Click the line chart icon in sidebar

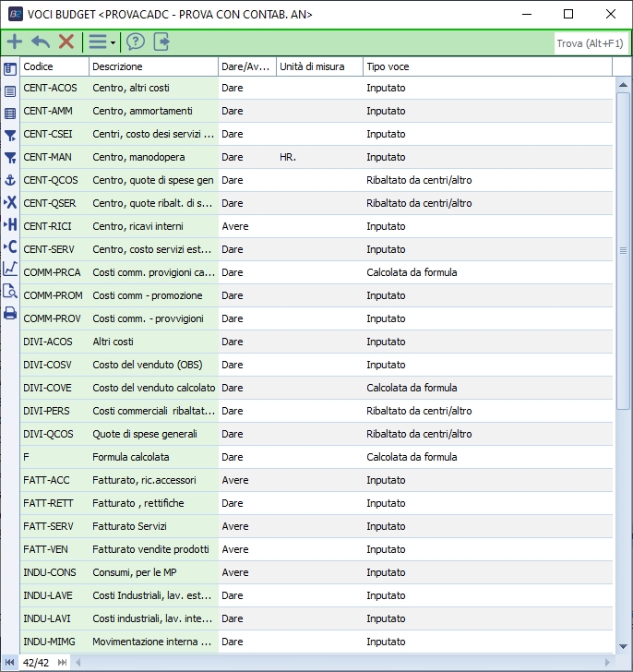(10, 269)
